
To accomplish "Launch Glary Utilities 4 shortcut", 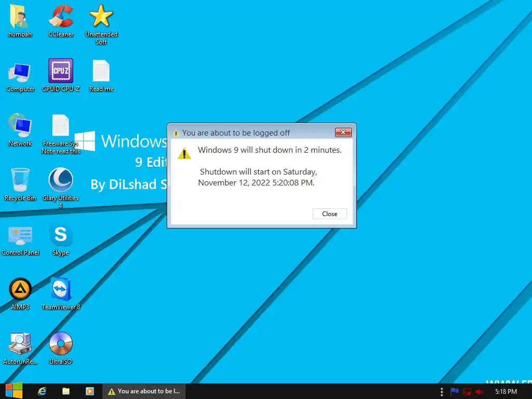I will point(61,188).
